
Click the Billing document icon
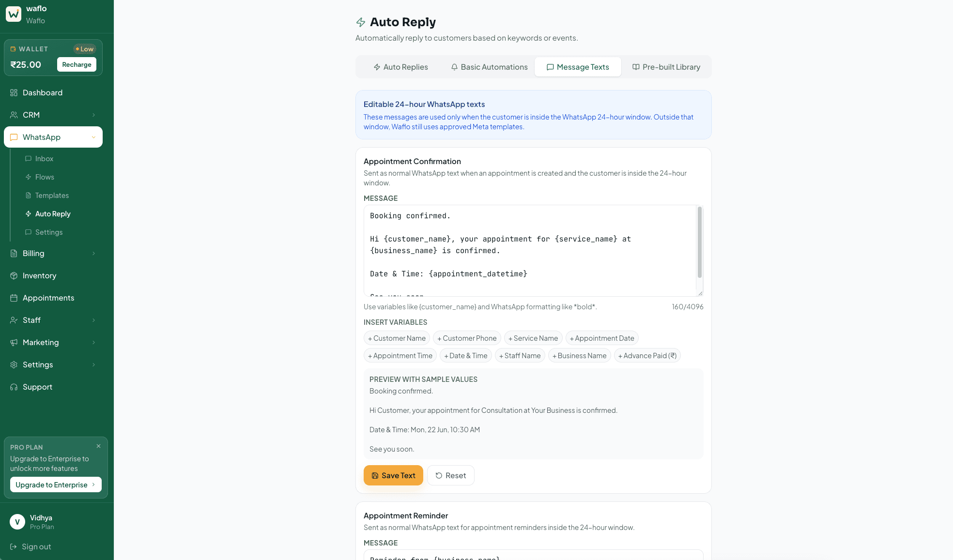(14, 253)
